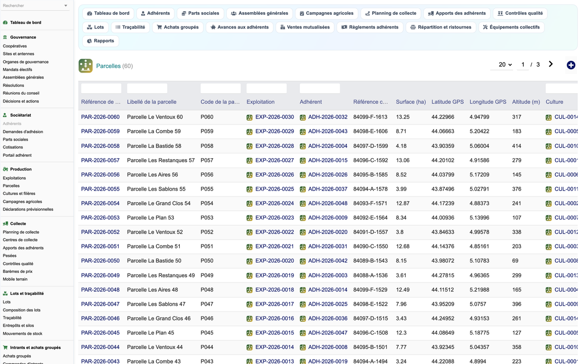Select Coopératives in sidebar
This screenshot has height=364, width=588.
[x=15, y=46]
